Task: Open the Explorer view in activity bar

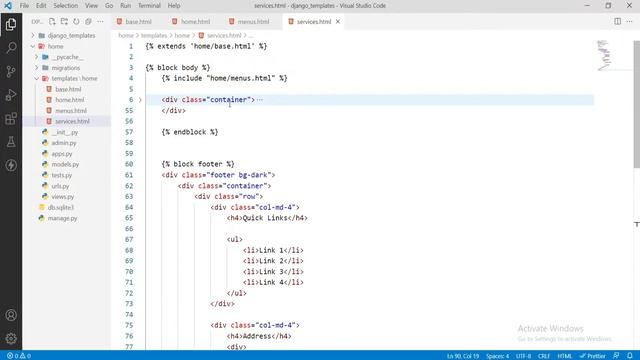Action: tap(11, 24)
